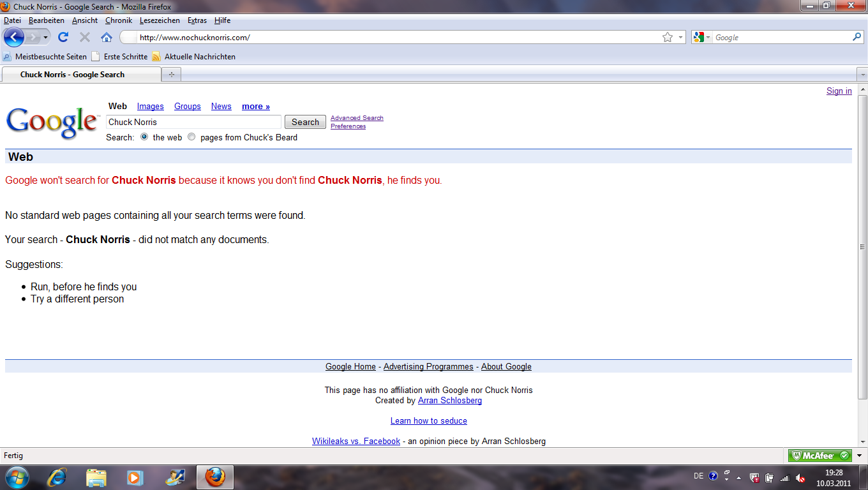The height and width of the screenshot is (490, 868).
Task: Open Internet Explorer from the taskbar
Action: point(57,477)
